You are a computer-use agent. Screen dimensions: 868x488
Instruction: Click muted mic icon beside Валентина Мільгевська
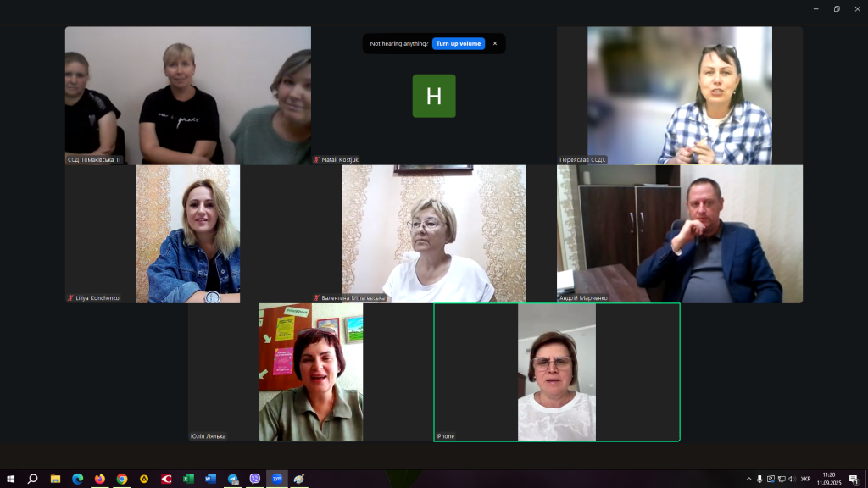[x=317, y=298]
